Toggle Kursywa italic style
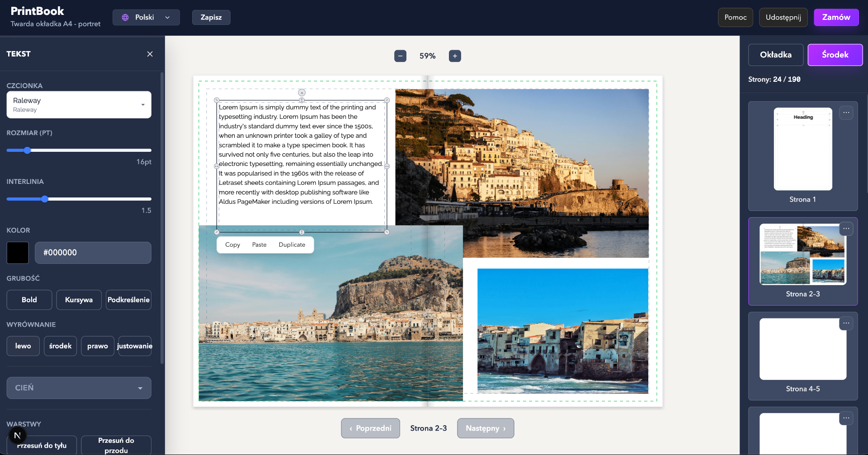 79,300
